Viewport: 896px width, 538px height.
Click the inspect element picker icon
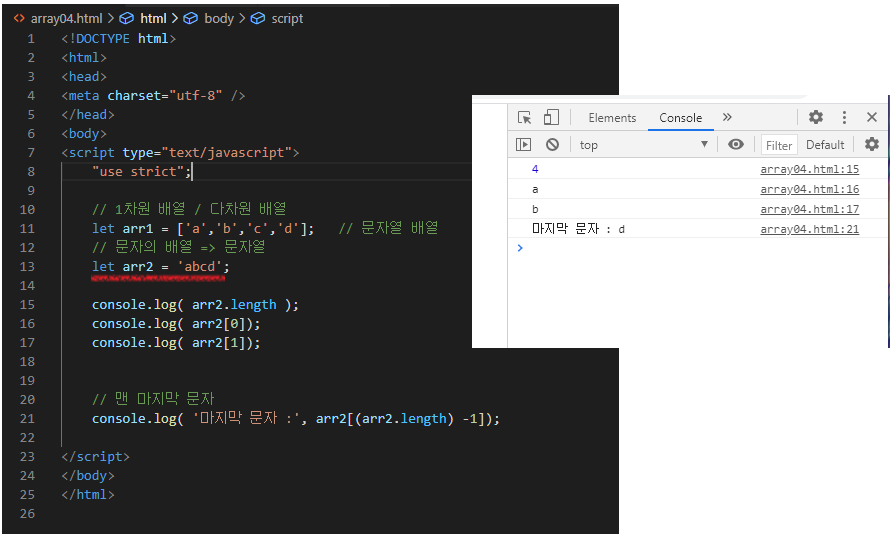[524, 118]
